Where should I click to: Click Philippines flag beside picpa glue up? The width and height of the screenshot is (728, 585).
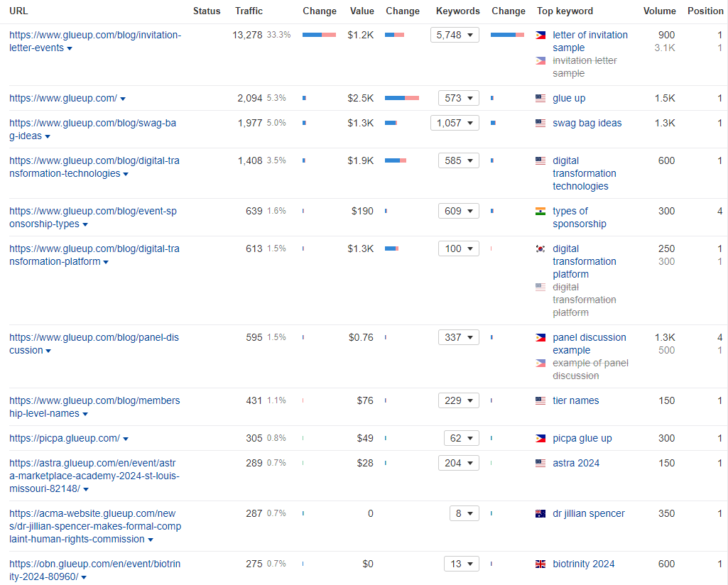540,439
